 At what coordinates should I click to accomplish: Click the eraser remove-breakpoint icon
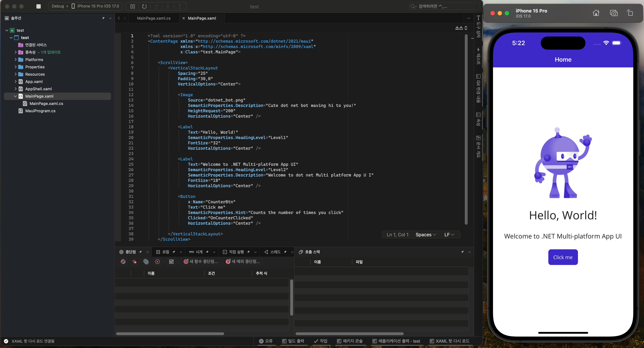click(x=135, y=261)
